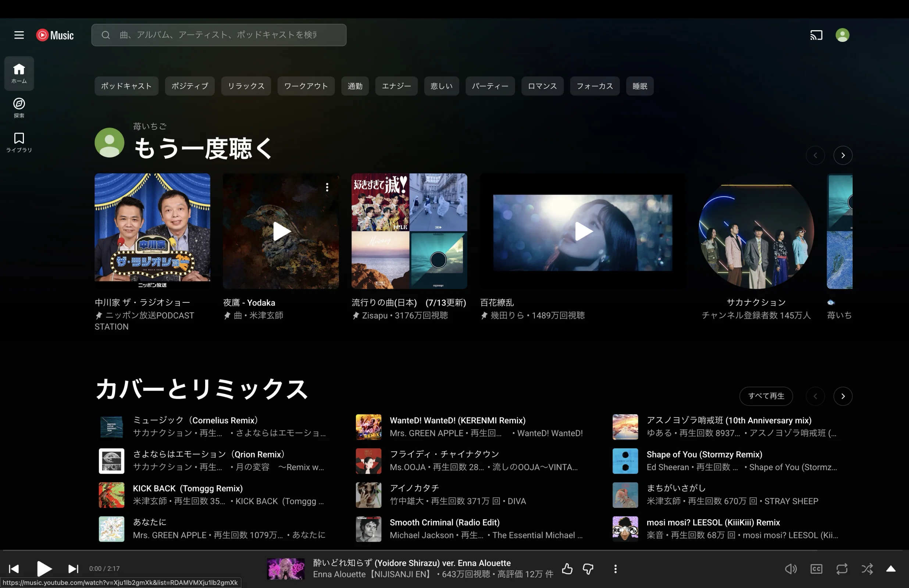Play Shape of You (Stormzy Remix) thumbnail

click(625, 461)
